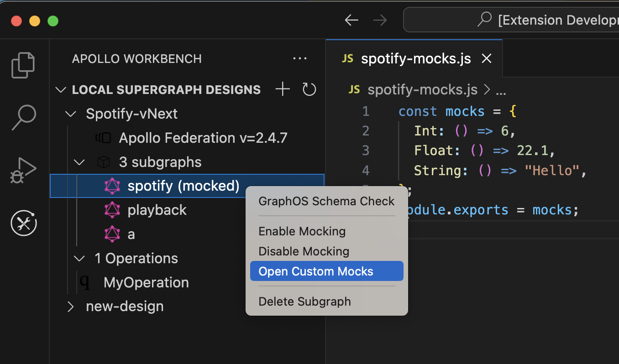Click the cube icon beside 3 subgraphs

click(104, 162)
